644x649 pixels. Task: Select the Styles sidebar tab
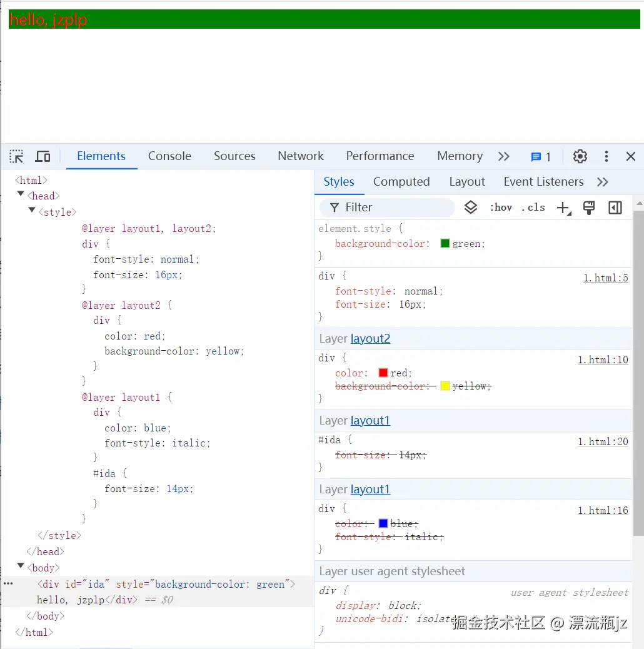pos(338,182)
